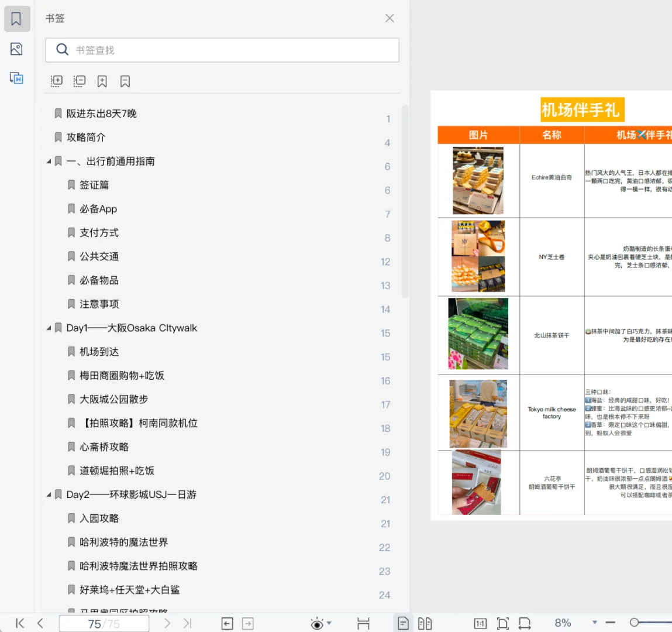Select 好莱坞+任天堂+大白鲨 bookmark
The width and height of the screenshot is (672, 632).
coord(129,589)
